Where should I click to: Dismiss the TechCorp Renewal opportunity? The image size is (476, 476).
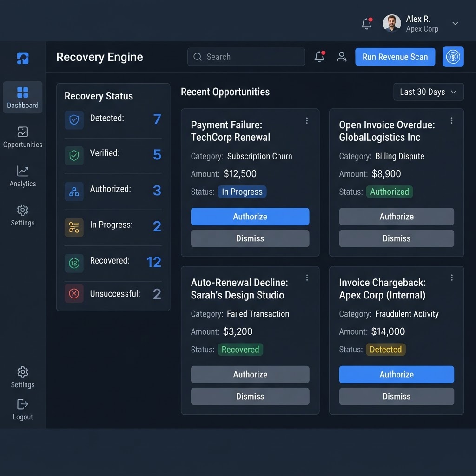coord(250,238)
